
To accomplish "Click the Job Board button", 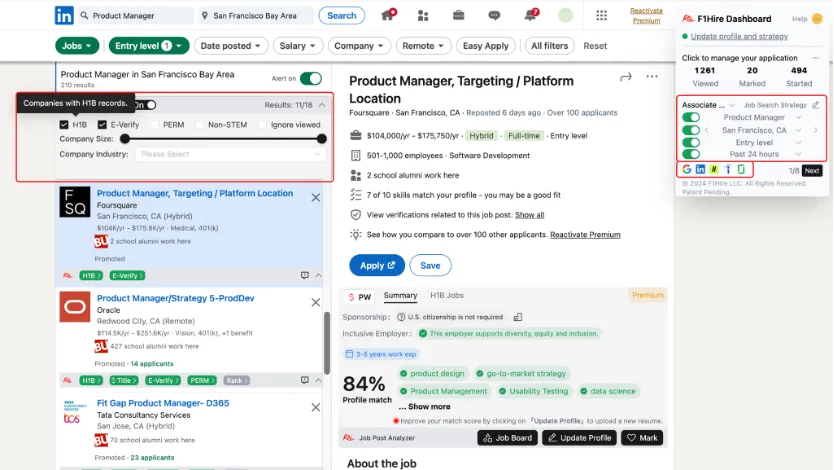I will point(507,438).
